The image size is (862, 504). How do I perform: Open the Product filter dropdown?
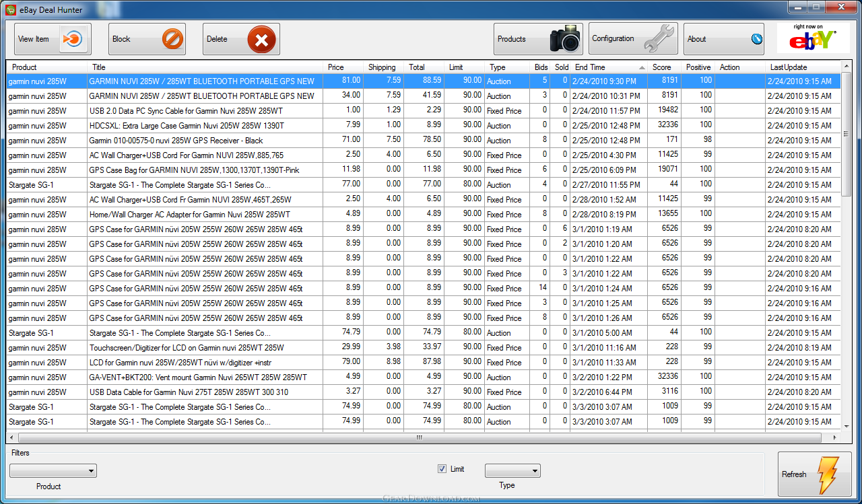point(53,471)
